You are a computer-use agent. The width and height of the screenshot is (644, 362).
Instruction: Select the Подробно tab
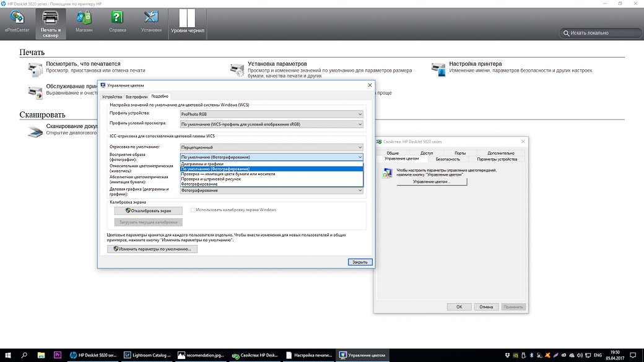pyautogui.click(x=160, y=96)
